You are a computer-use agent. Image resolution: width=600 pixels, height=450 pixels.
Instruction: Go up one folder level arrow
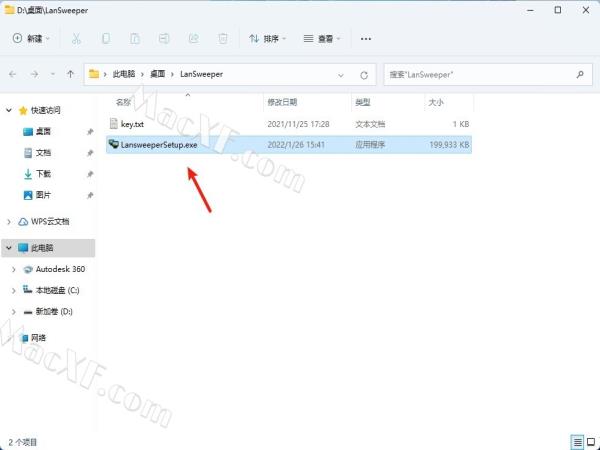pos(70,74)
